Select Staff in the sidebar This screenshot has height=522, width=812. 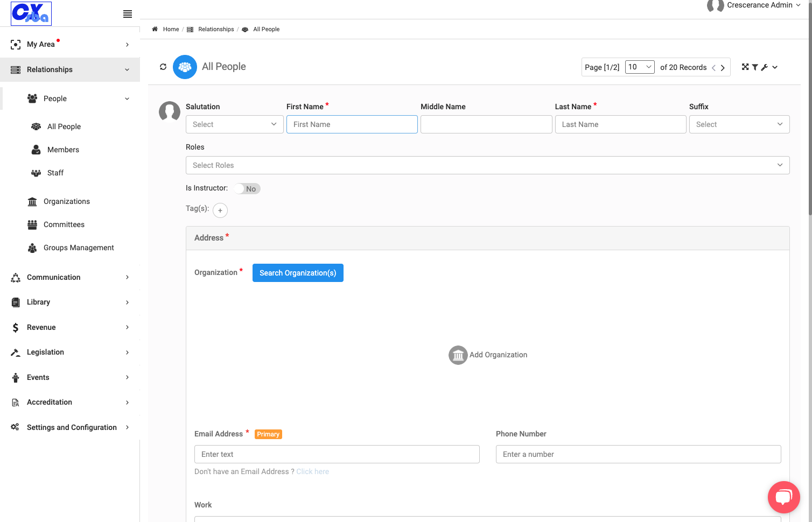pyautogui.click(x=55, y=173)
